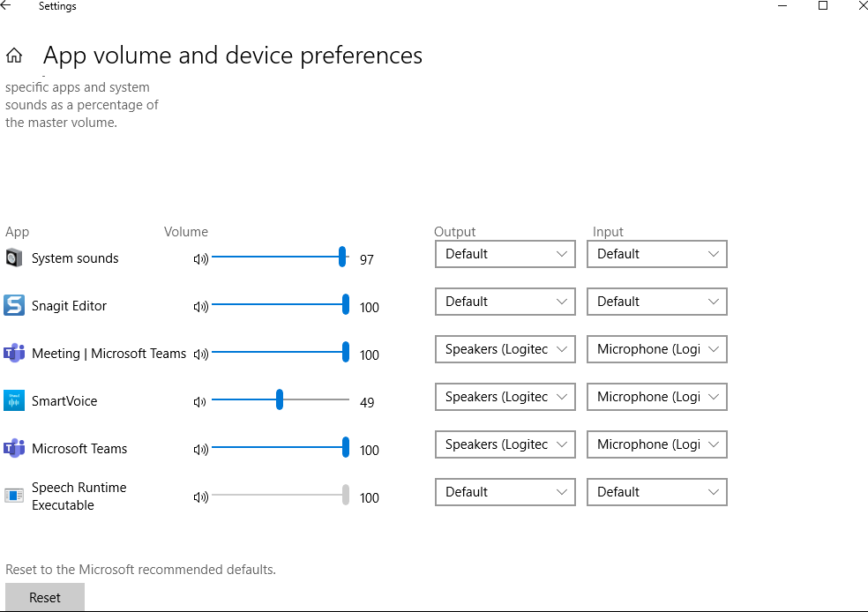Click the Microsoft Teams app icon
This screenshot has height=612, width=868.
tap(13, 448)
